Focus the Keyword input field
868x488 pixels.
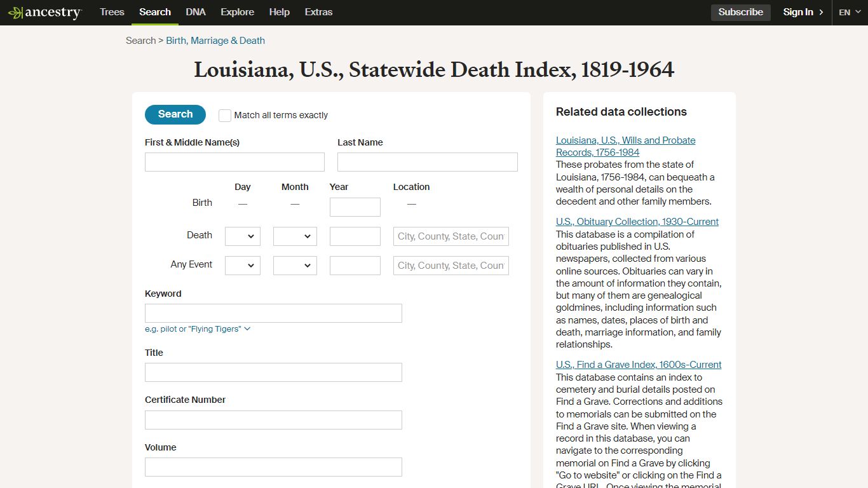pos(273,313)
